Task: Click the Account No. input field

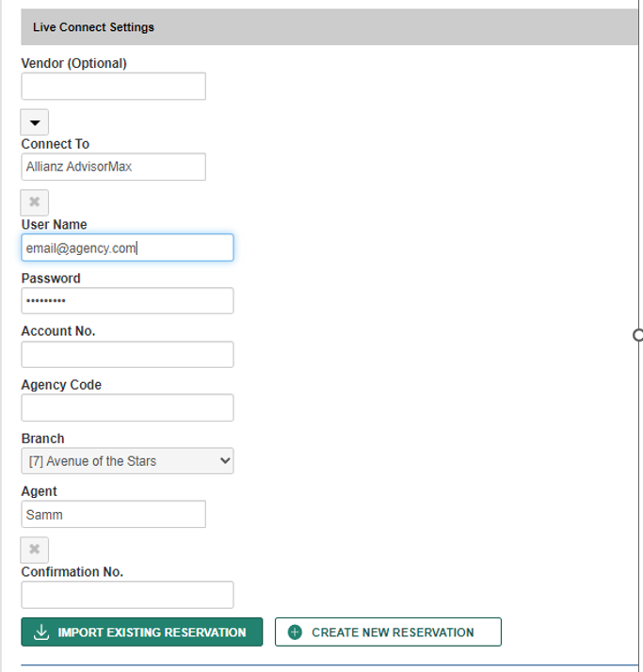Action: click(127, 355)
